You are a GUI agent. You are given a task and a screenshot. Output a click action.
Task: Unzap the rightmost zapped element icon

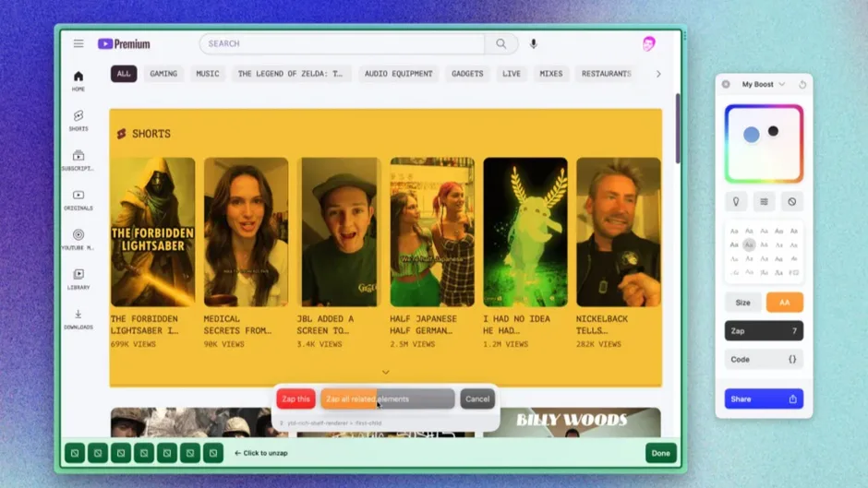(213, 453)
